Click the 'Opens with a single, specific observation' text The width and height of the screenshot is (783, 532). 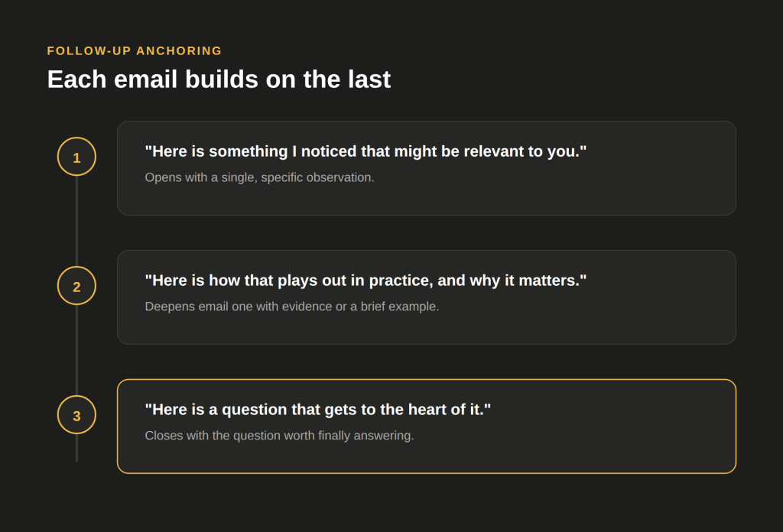coord(259,177)
